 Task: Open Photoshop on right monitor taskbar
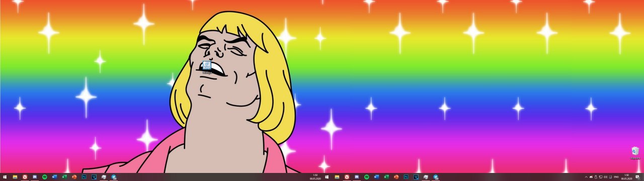[x=406, y=177]
